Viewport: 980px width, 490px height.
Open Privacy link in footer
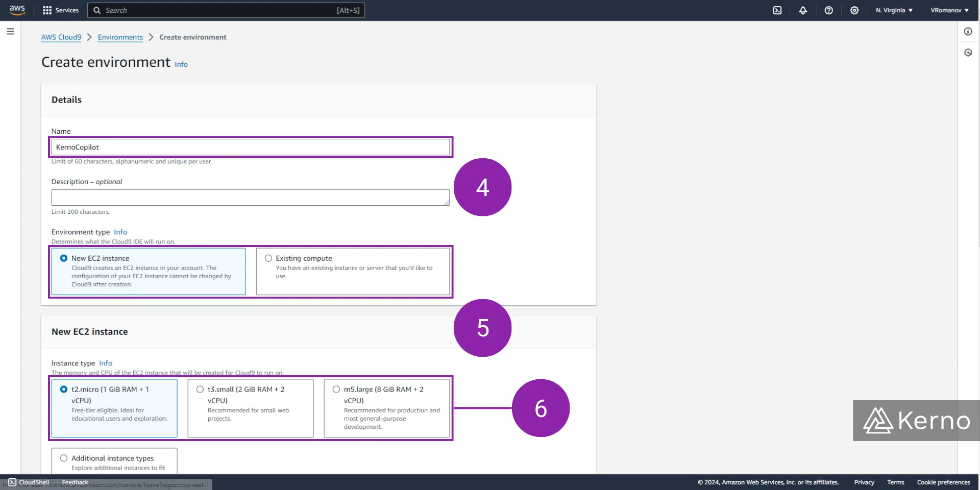(864, 482)
